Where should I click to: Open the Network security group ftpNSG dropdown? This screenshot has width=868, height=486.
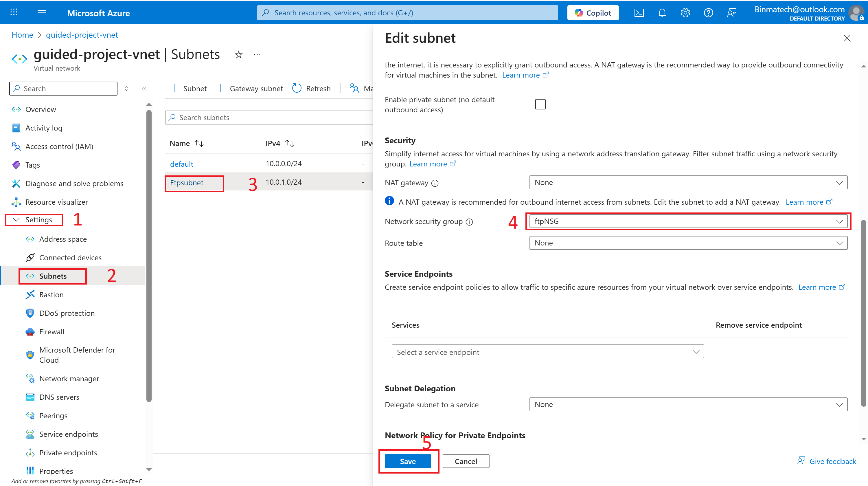point(688,221)
